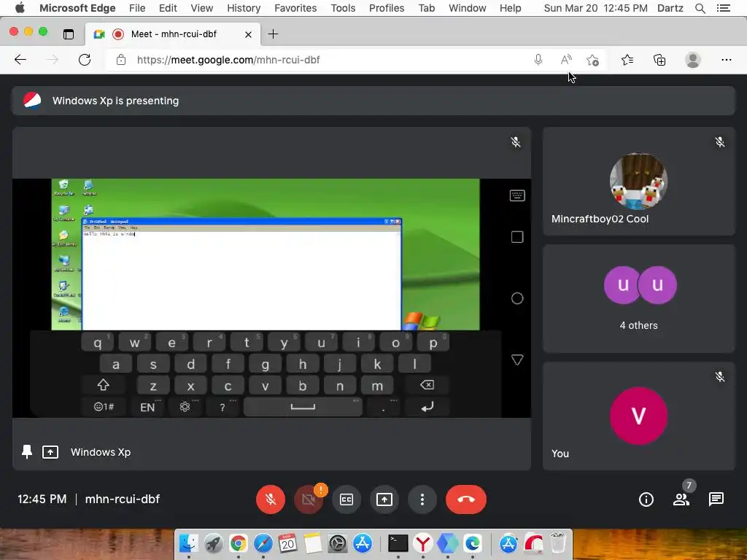The image size is (747, 560).
Task: Open a new browser tab
Action: click(x=273, y=34)
